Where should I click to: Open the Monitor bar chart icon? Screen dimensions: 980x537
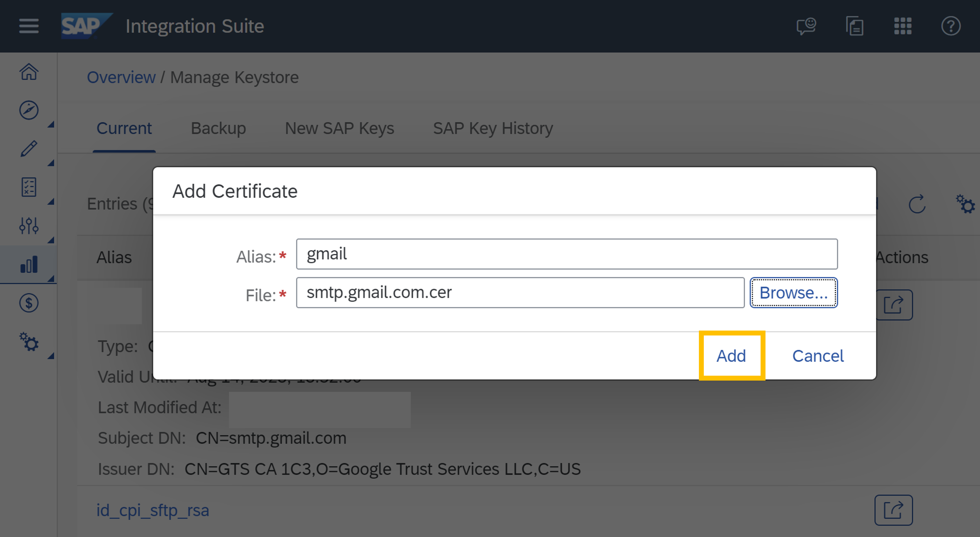click(x=29, y=264)
